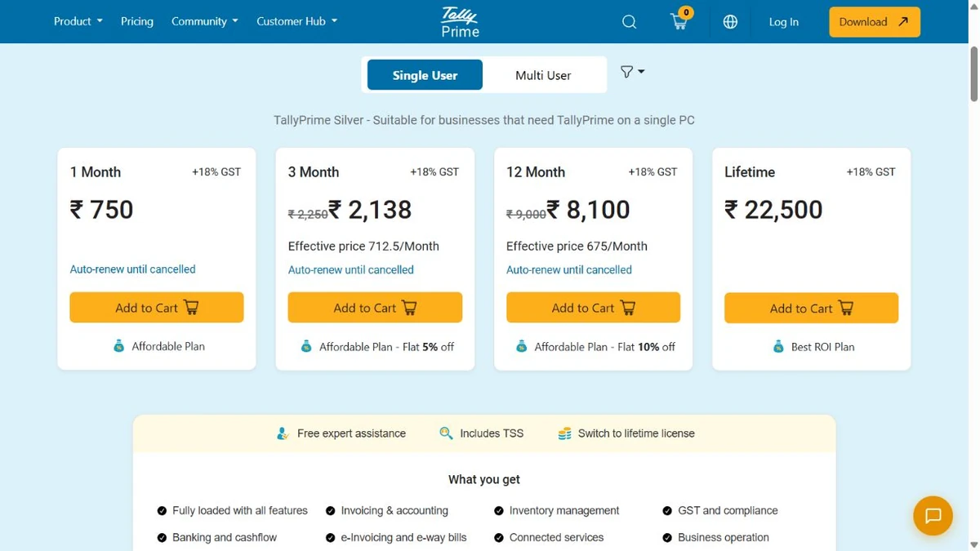This screenshot has width=980, height=551.
Task: Click the globe language icon
Action: click(x=730, y=22)
